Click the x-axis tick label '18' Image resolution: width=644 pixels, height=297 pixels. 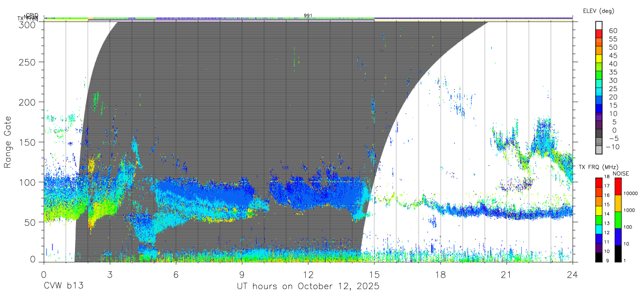(x=441, y=274)
